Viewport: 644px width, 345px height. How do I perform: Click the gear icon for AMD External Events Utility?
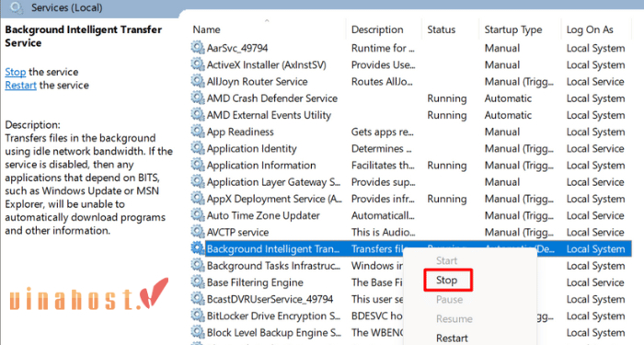point(198,115)
